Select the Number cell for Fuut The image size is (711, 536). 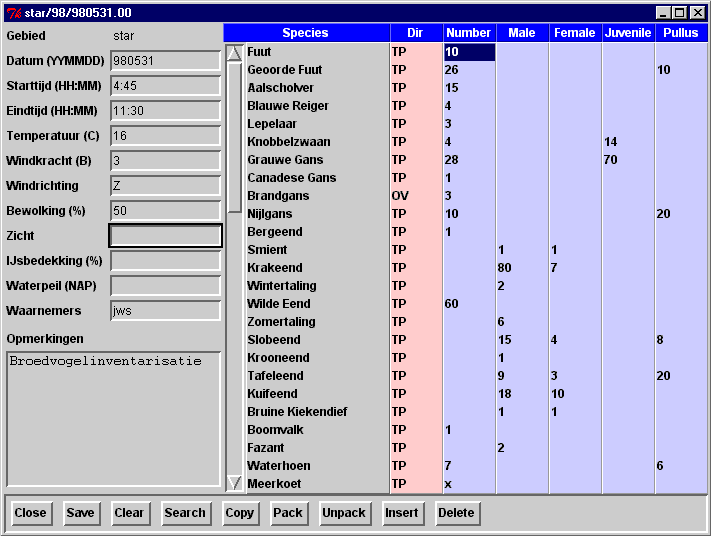point(469,52)
